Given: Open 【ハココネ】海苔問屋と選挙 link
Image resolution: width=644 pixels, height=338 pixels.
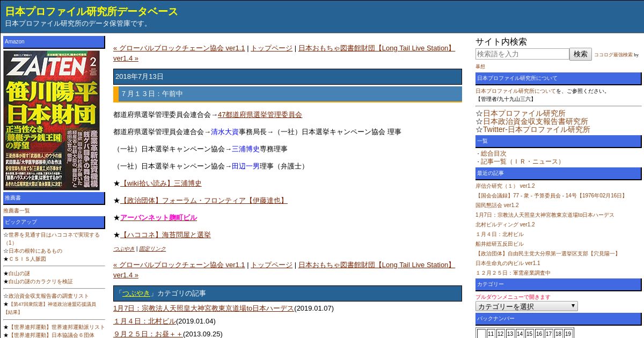Looking at the screenshot, I should point(165,234).
